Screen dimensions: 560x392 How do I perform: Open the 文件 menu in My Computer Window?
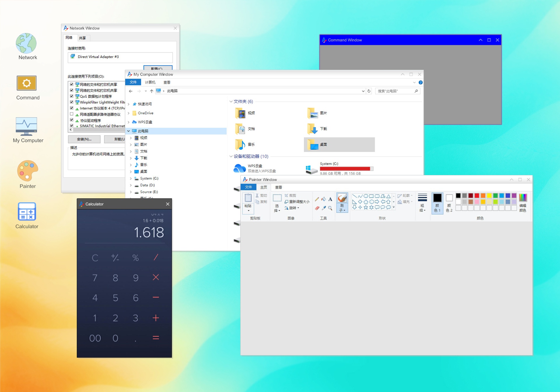(x=133, y=82)
